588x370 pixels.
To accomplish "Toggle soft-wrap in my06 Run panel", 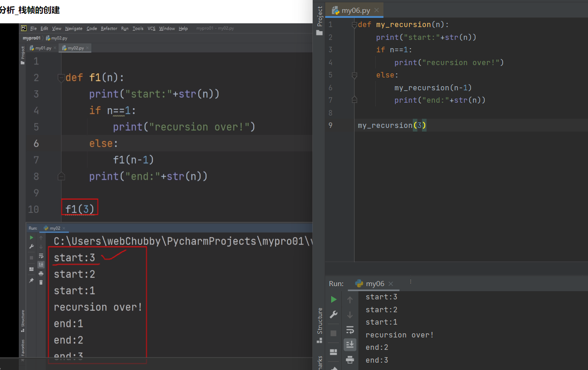I will coord(350,330).
